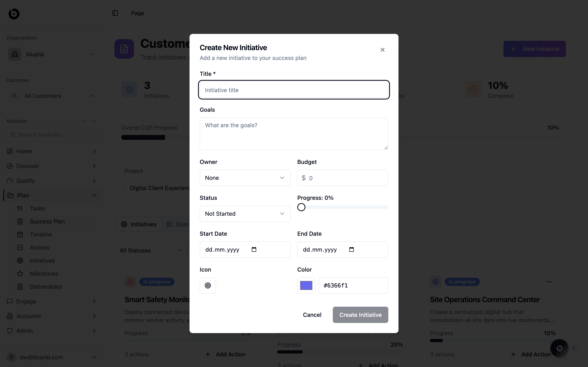Collapse the Plan module section

pos(94,195)
